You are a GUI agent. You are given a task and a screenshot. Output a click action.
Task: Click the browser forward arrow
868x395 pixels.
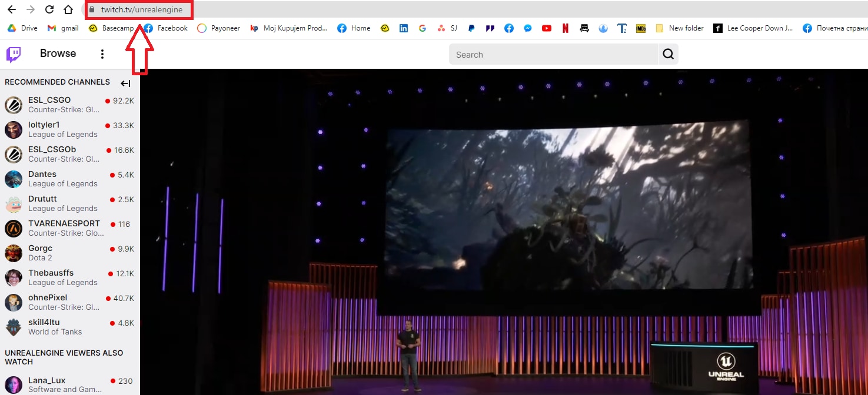point(31,9)
